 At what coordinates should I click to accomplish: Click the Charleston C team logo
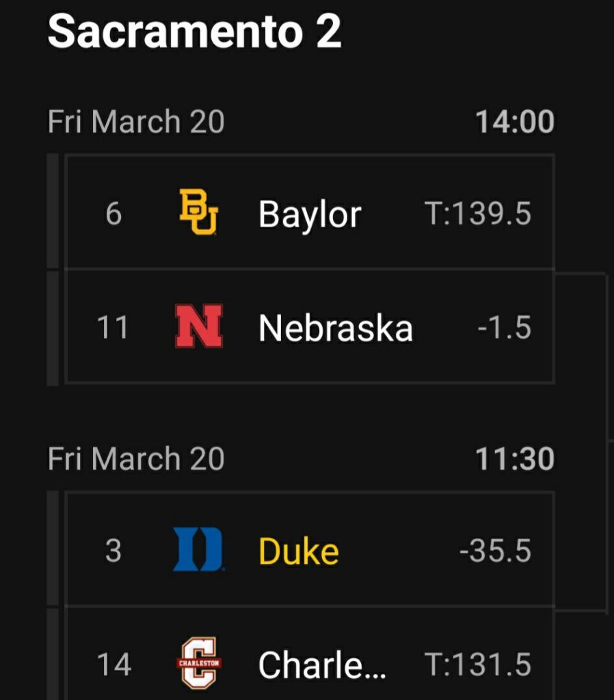coord(198,663)
